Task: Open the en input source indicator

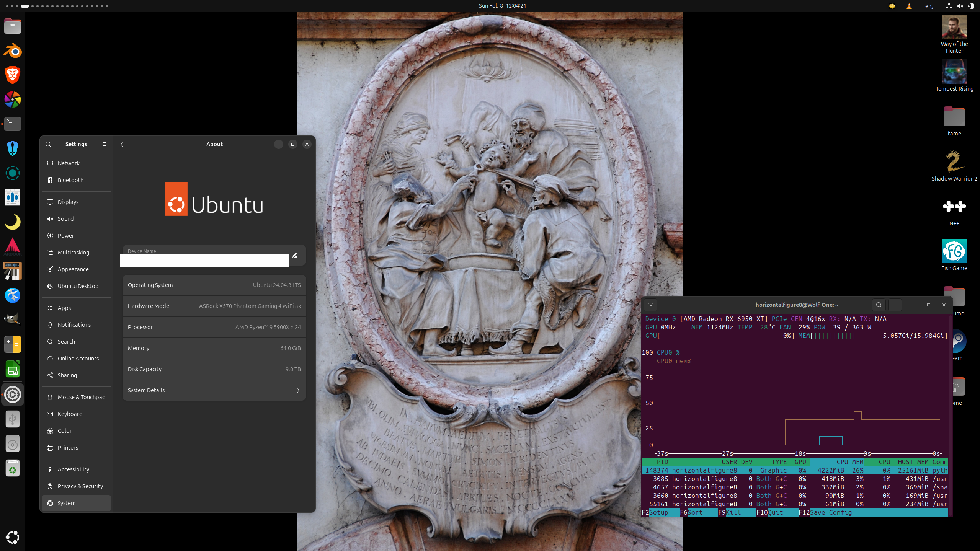Action: 929,6
